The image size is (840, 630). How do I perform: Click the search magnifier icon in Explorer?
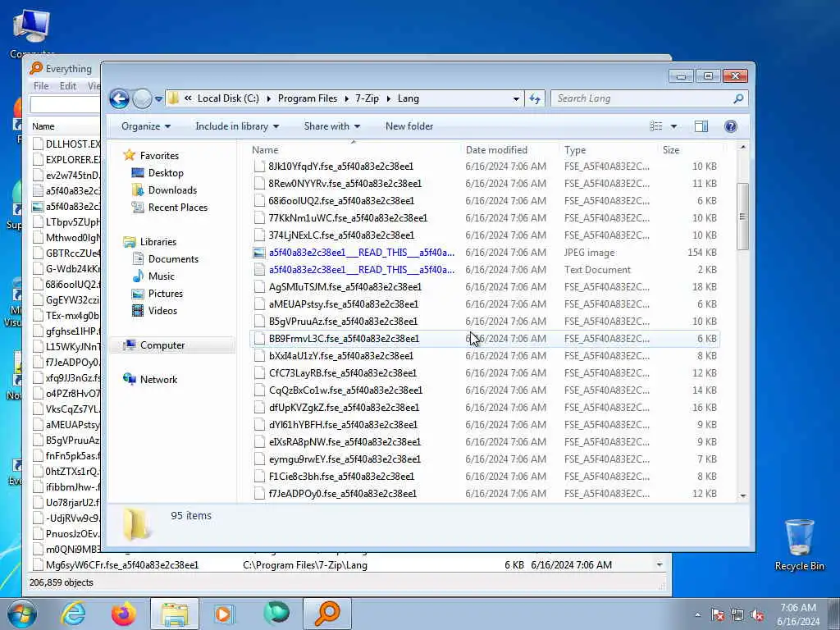point(738,98)
